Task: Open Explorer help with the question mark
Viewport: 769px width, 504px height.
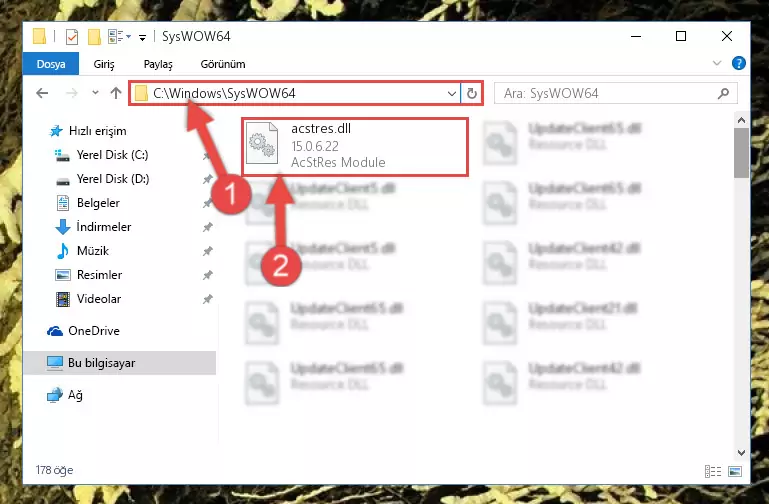Action: [x=738, y=63]
